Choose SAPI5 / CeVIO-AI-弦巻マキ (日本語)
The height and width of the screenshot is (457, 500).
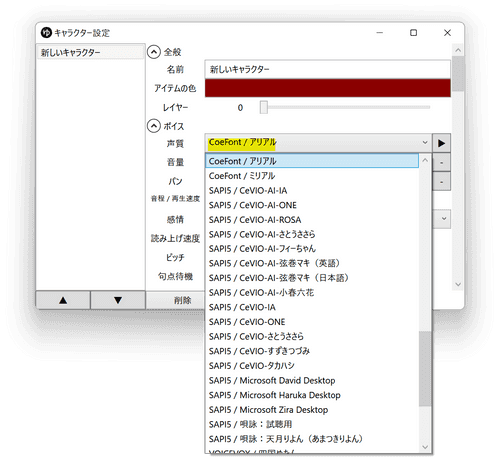(x=312, y=278)
